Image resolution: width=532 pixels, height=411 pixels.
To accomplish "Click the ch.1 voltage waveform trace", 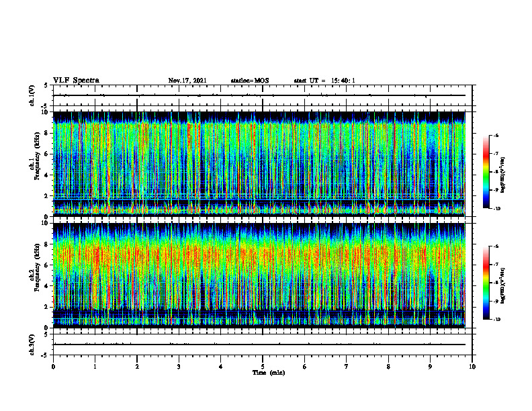I will pos(259,95).
